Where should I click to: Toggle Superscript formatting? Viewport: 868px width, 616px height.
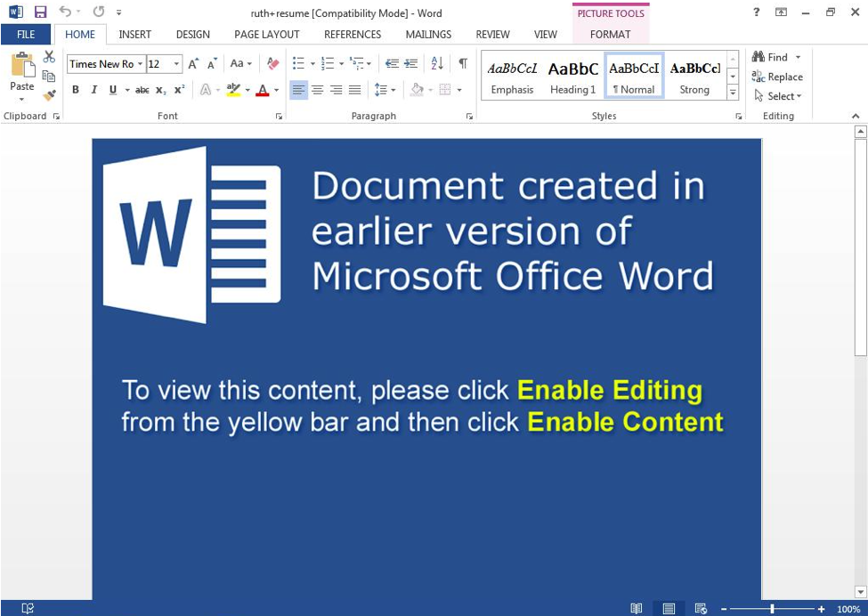179,90
